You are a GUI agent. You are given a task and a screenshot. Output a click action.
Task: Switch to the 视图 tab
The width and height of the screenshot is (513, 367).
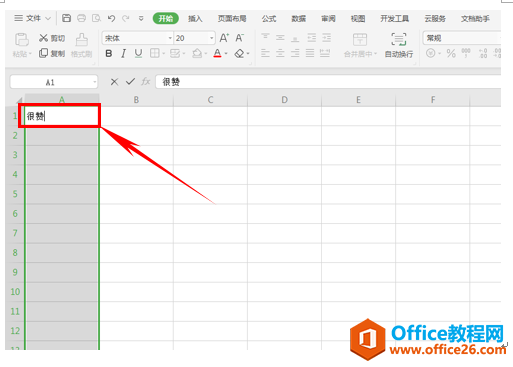[x=358, y=18]
